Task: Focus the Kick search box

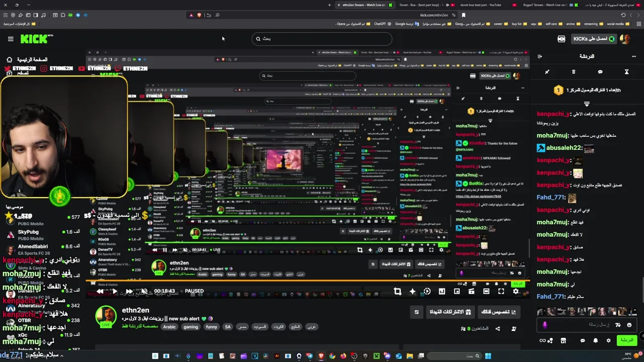Action: 322,39
